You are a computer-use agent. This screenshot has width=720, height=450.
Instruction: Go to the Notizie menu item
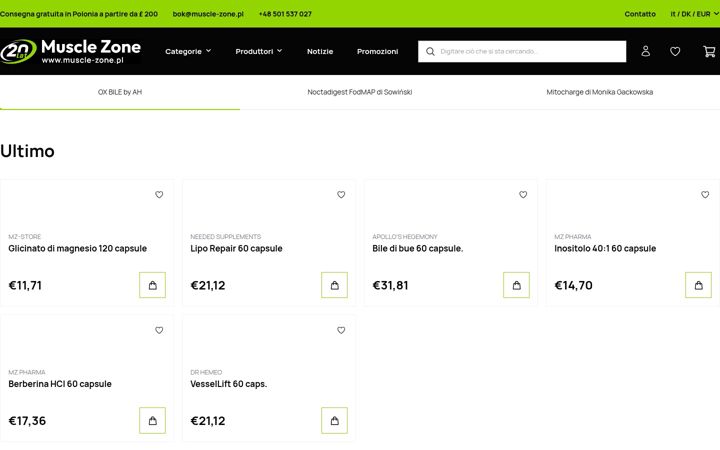click(x=320, y=51)
